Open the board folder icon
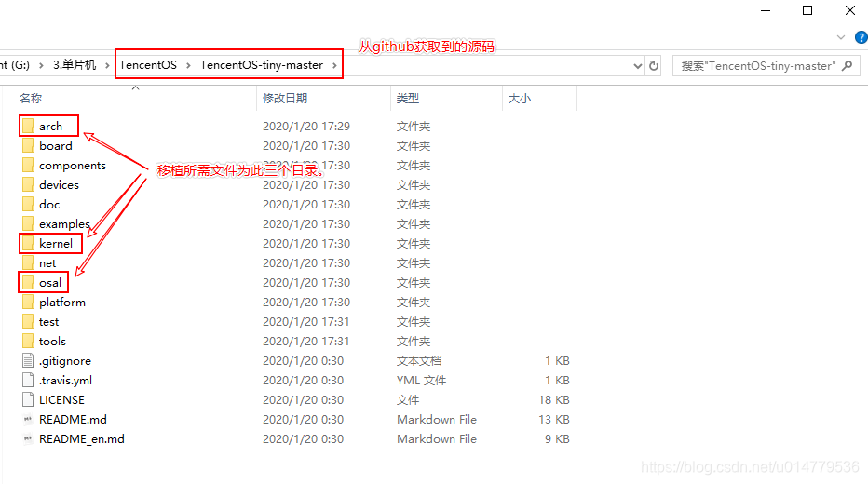This screenshot has width=868, height=484. point(28,145)
